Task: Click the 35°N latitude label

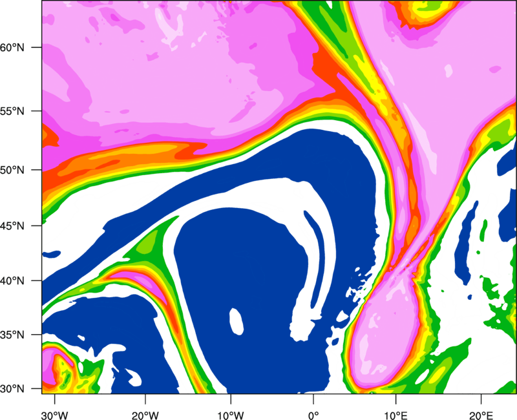Action: [x=12, y=335]
